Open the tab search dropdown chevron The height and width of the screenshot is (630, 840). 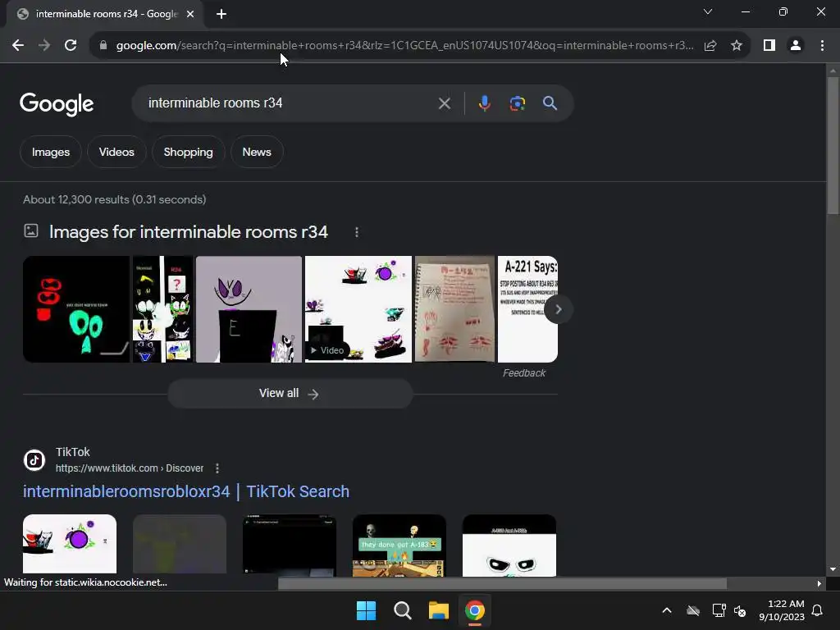click(708, 11)
